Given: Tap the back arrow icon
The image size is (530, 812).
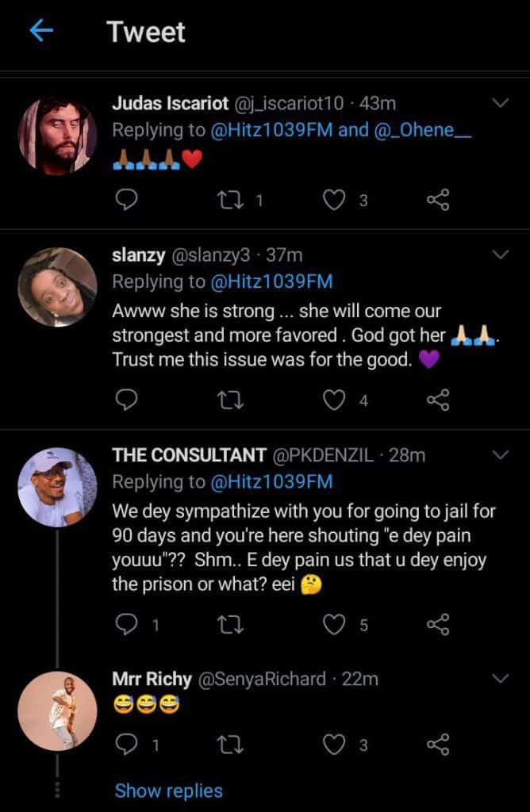Looking at the screenshot, I should tap(41, 31).
